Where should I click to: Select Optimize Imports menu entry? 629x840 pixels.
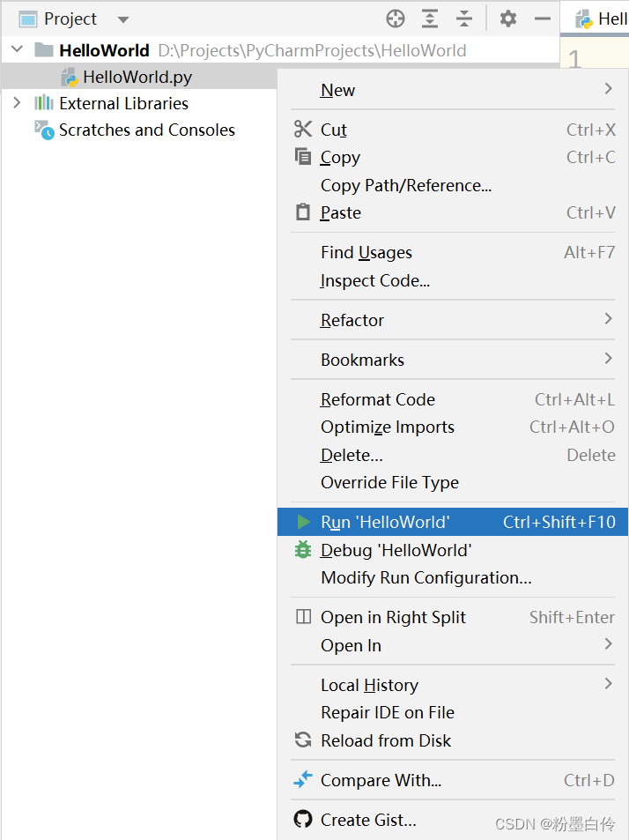[453, 427]
